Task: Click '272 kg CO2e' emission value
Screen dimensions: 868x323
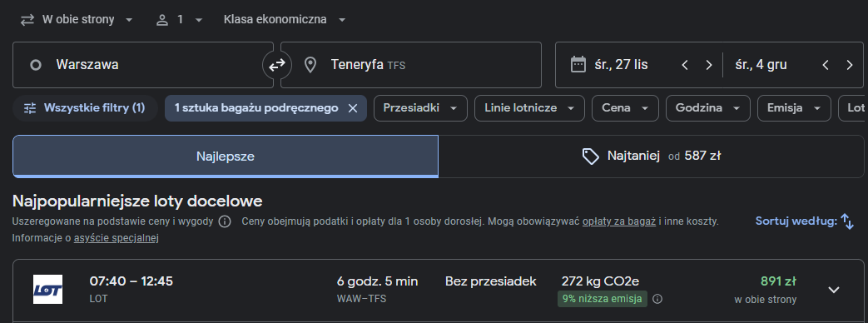Action: (601, 281)
